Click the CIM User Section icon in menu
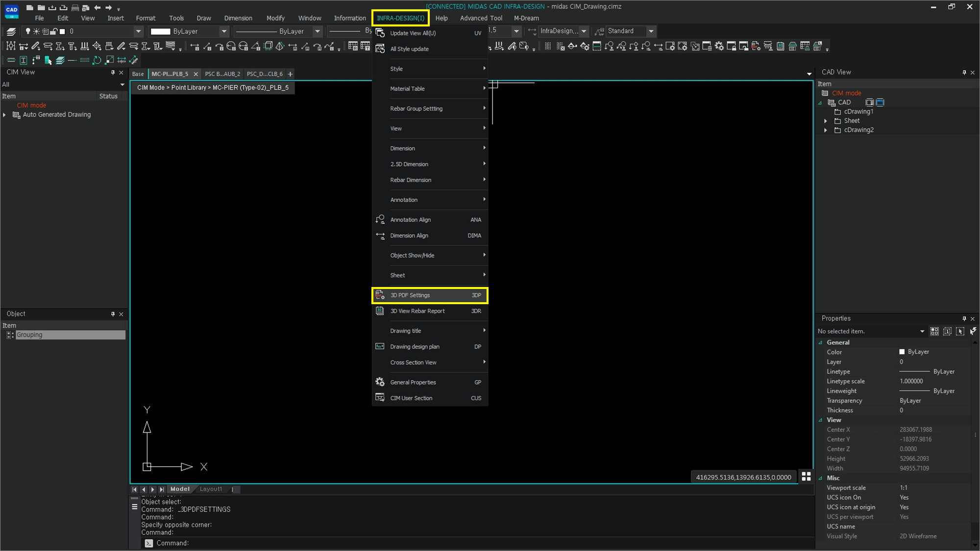This screenshot has width=980, height=551. click(x=380, y=398)
